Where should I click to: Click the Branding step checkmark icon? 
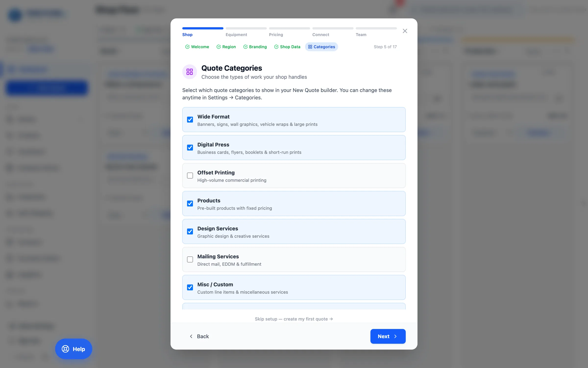coord(245,47)
